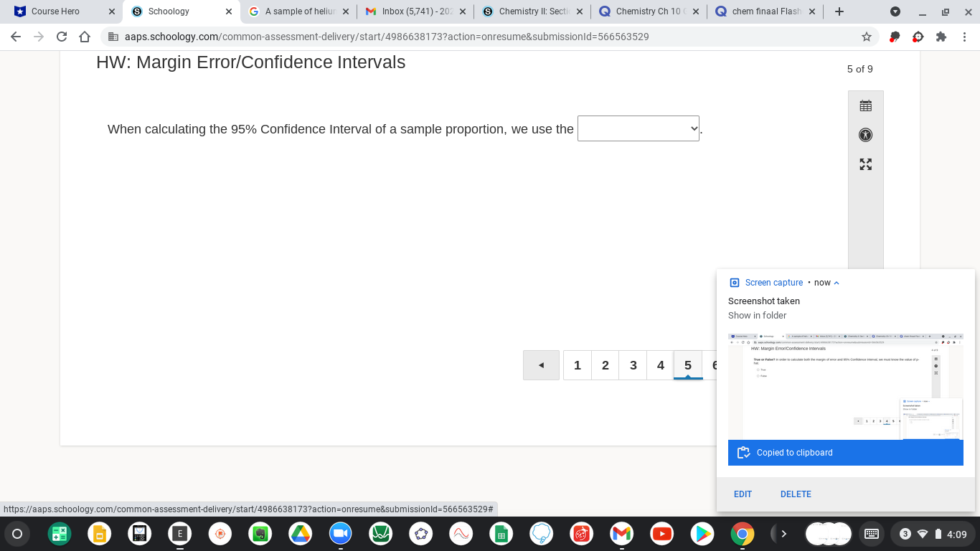Open Gmail from the shelf
Screen dimensions: 980x551
tap(621, 534)
